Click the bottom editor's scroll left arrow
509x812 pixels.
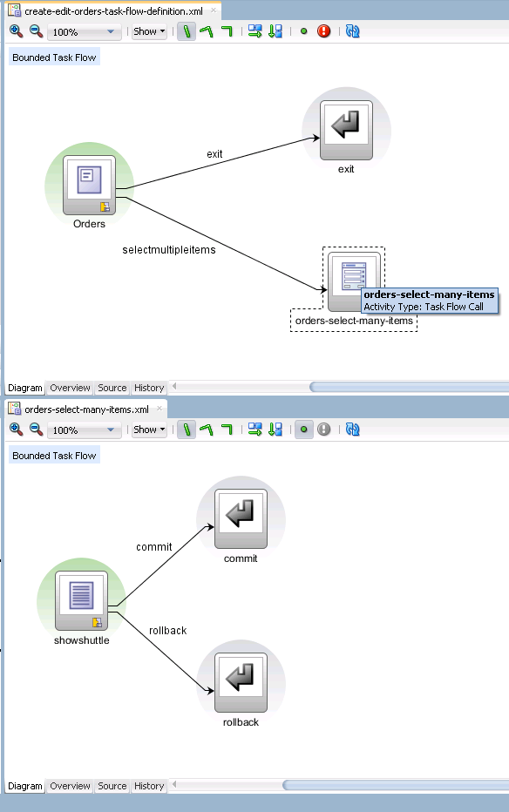point(174,784)
